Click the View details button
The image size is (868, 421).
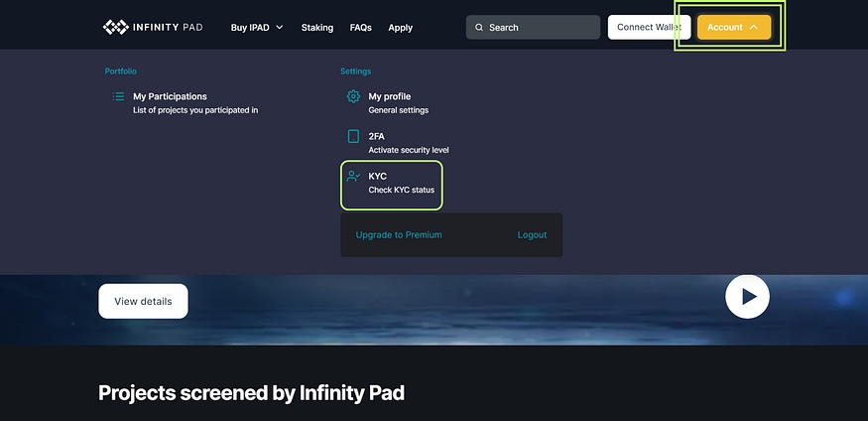pyautogui.click(x=143, y=301)
